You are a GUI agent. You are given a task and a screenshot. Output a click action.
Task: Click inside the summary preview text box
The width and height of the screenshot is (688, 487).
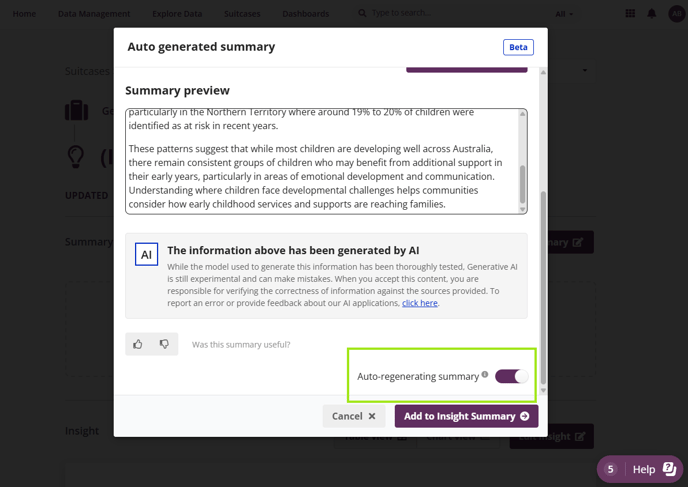pos(320,160)
